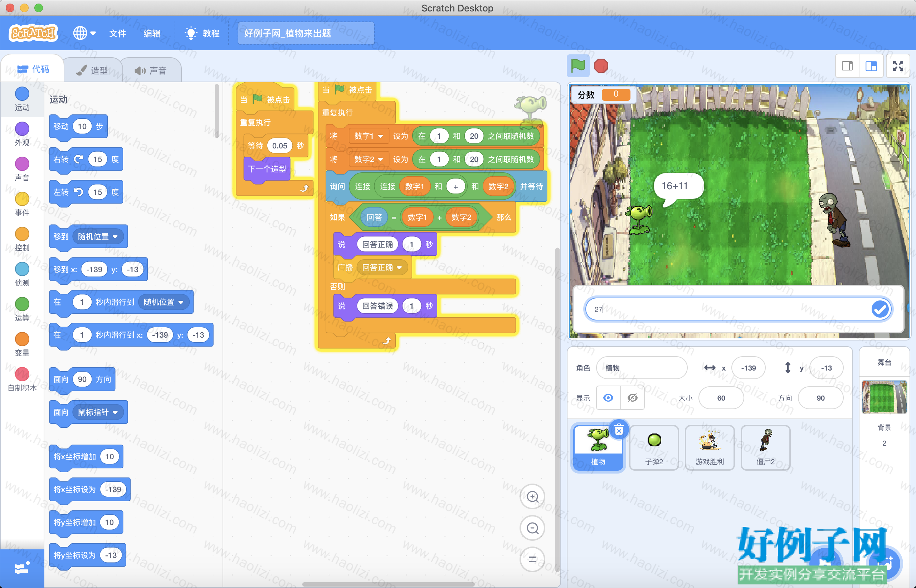This screenshot has height=588, width=916.
Task: Select the 植物 sprite thumbnail
Action: point(598,447)
